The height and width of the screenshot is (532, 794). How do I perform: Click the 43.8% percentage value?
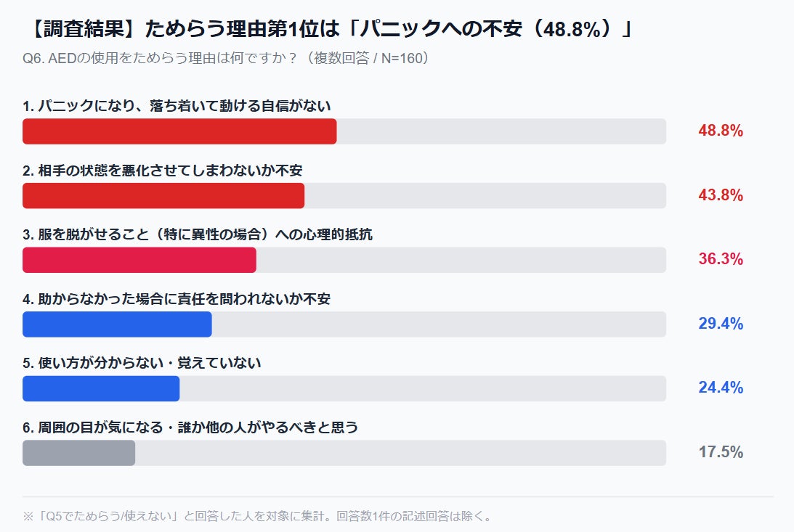click(x=721, y=195)
